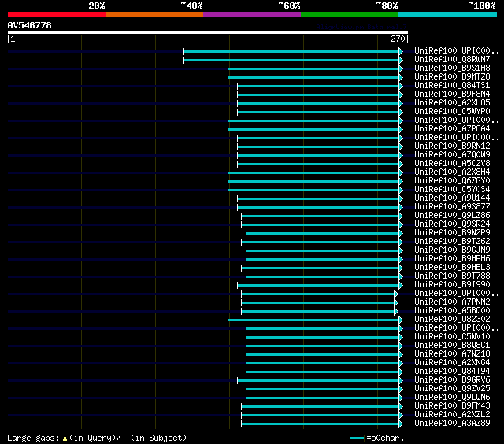Select the UniRef100_A7Q0W9 label

coord(452,155)
